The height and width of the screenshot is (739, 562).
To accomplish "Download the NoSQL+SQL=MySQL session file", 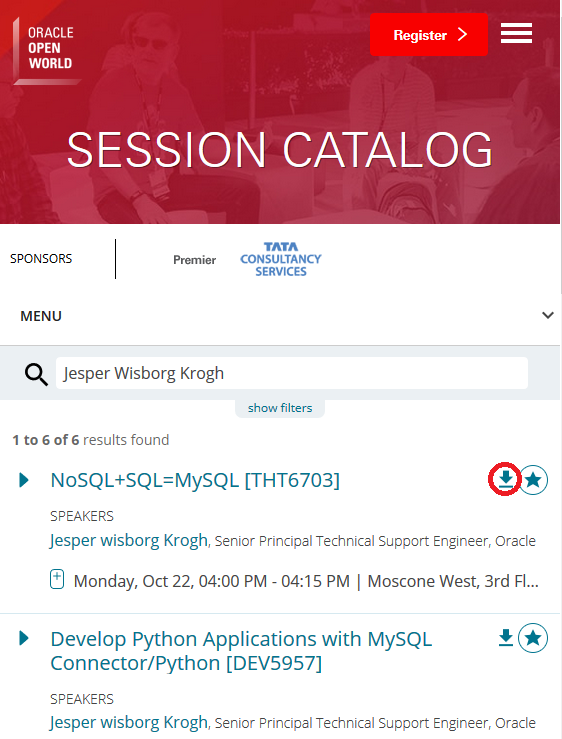I will point(505,479).
